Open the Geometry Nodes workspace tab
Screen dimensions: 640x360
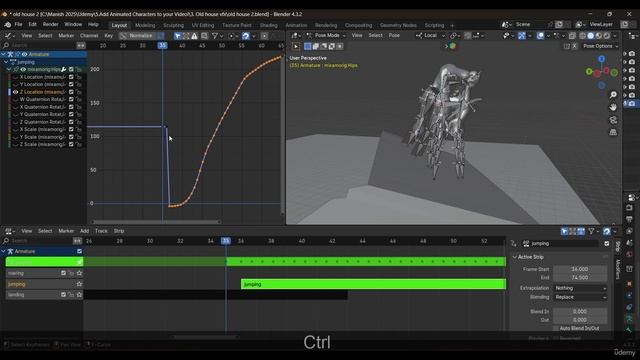(398, 25)
